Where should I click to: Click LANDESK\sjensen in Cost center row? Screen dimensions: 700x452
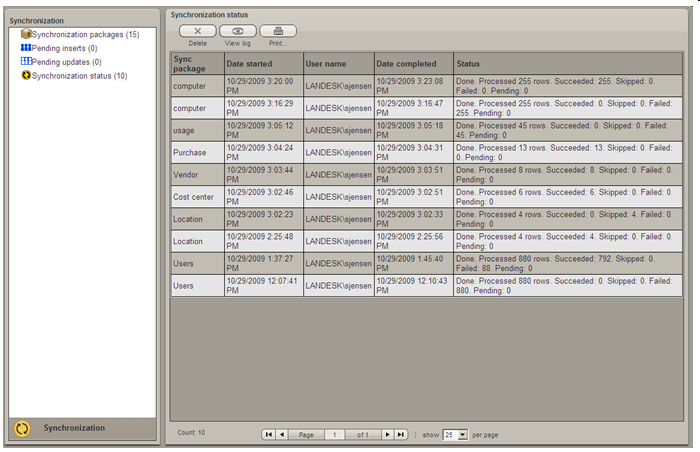point(339,197)
